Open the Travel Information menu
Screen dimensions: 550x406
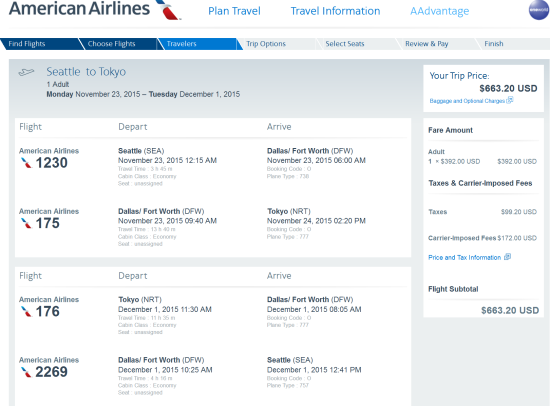coord(335,11)
